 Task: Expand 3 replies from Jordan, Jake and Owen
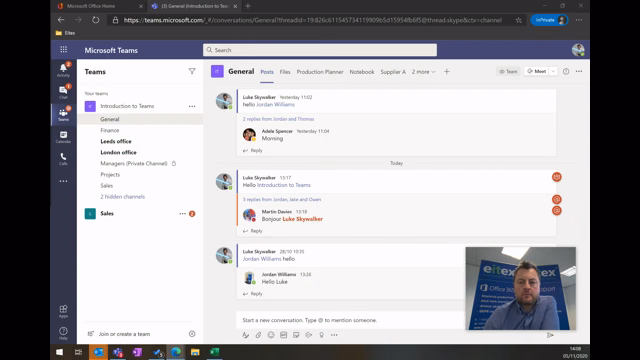point(282,200)
